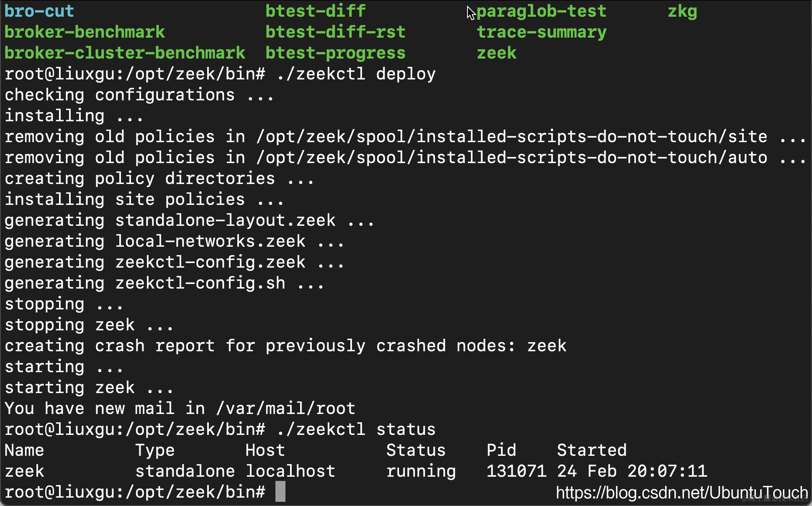Click the btest-progress executable name

(335, 53)
